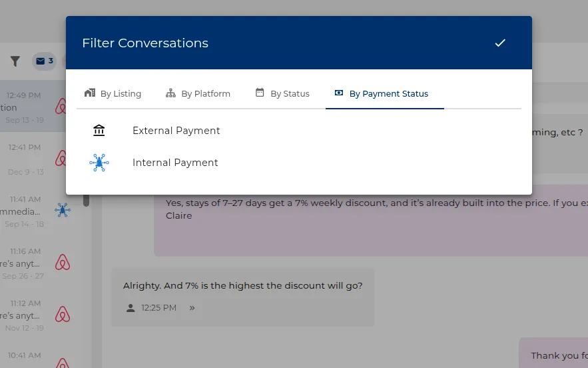Choose the External Payment filter option
Screen dimensions: 588x368
[x=299, y=131]
